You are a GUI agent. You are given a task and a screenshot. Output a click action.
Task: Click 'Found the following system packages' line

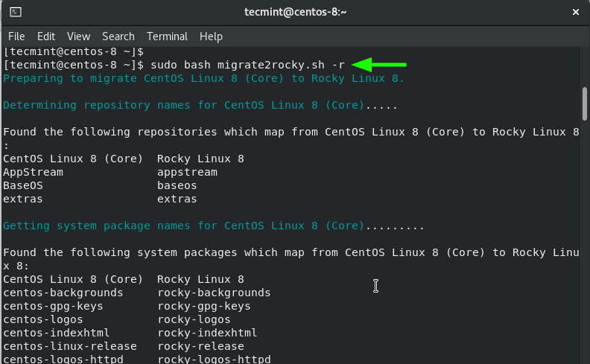pyautogui.click(x=291, y=252)
